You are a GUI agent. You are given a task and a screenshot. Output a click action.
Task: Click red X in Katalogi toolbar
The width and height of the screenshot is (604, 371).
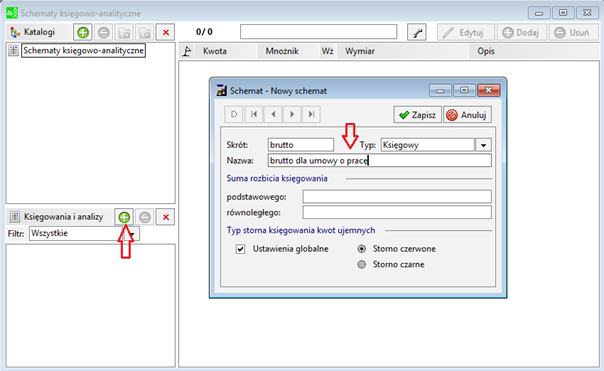coord(166,32)
